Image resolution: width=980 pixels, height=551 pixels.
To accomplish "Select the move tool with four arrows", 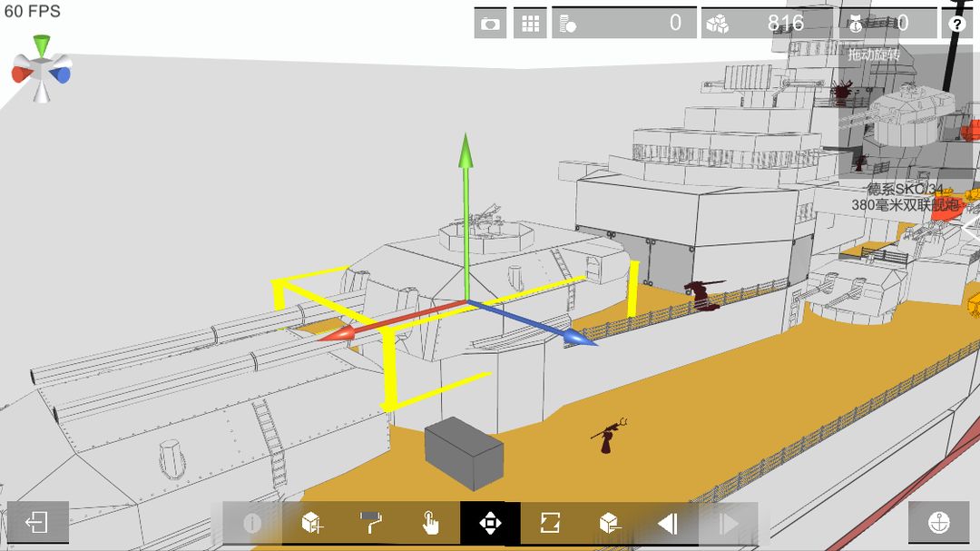I will [x=490, y=523].
